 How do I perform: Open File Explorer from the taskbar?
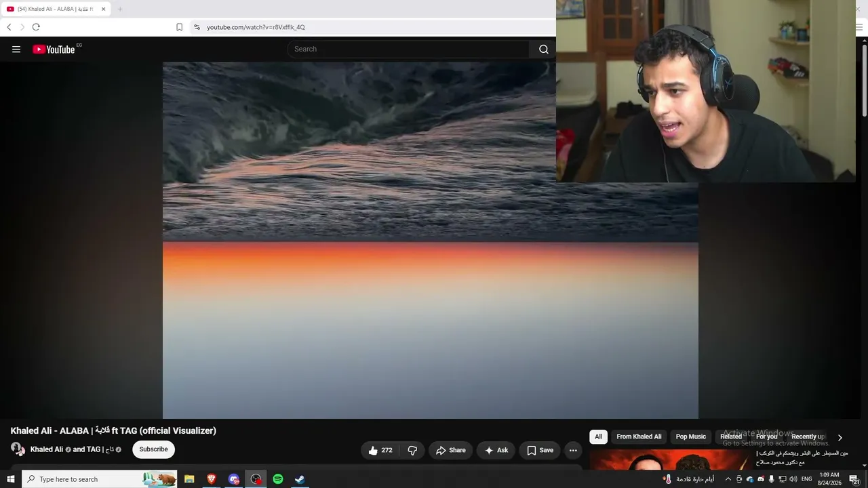[x=189, y=479]
